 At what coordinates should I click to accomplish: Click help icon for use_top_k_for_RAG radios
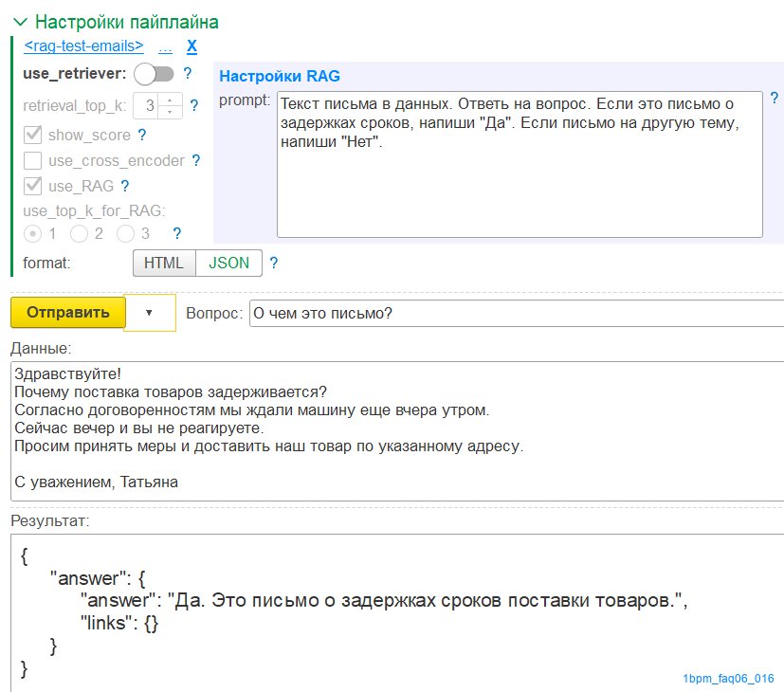click(176, 233)
